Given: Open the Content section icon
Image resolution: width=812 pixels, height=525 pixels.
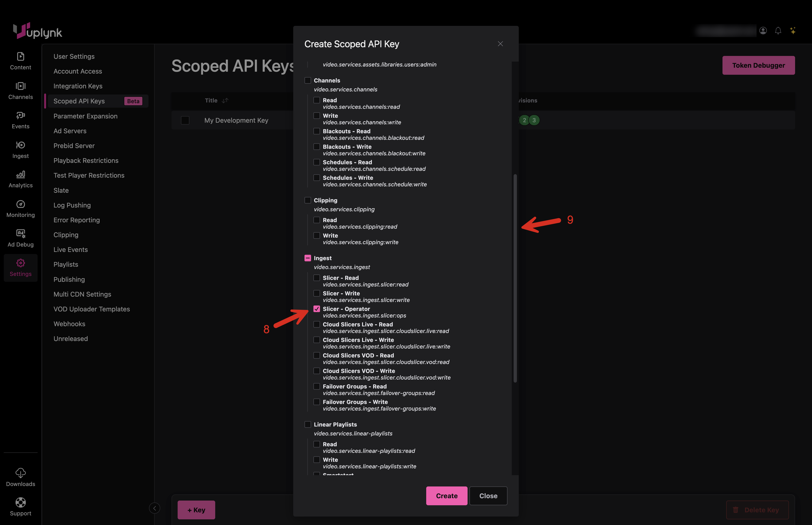Looking at the screenshot, I should (x=20, y=57).
